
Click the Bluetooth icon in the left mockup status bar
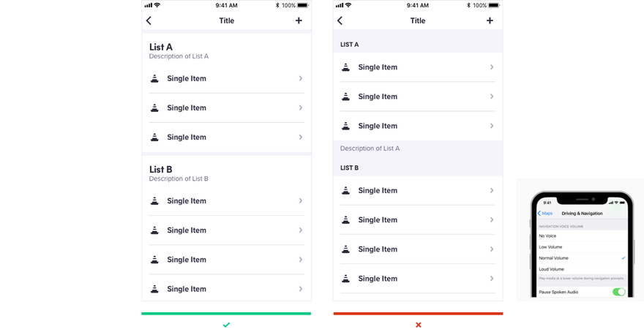click(277, 5)
